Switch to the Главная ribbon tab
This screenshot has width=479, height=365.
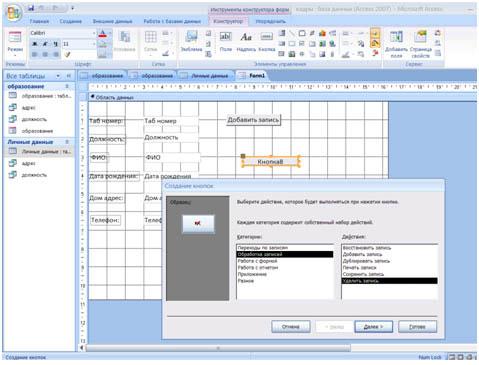click(39, 21)
